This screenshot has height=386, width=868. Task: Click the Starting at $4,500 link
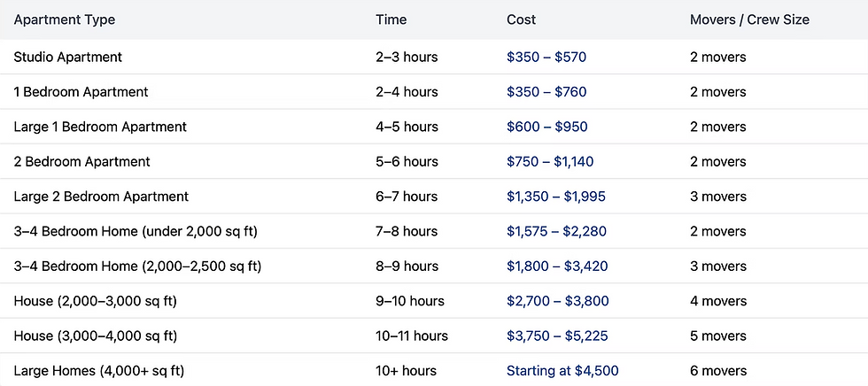[x=562, y=371]
